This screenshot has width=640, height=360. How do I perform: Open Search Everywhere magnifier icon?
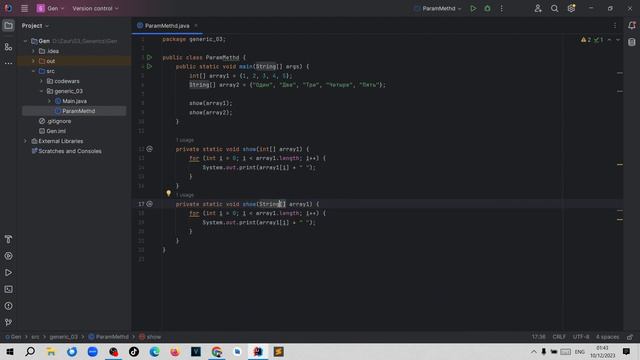(x=554, y=8)
